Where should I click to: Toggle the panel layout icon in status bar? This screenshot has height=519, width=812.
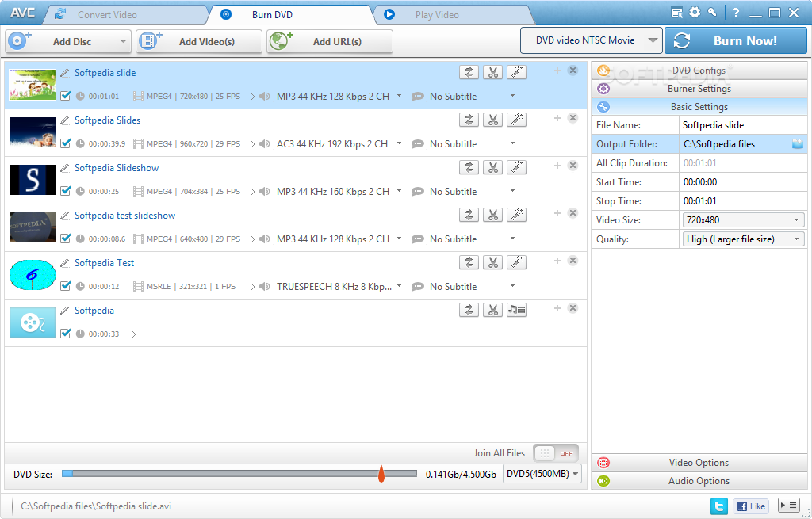click(x=790, y=506)
